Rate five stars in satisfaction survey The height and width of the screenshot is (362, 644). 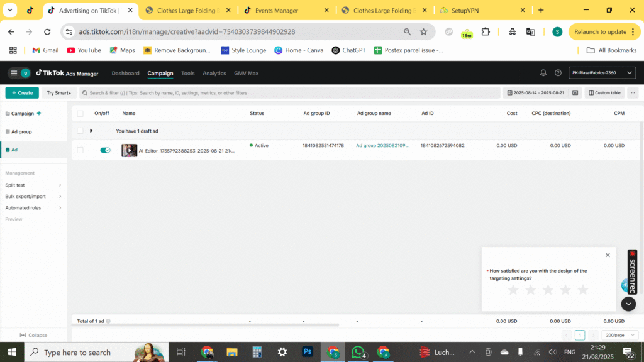coord(583,290)
